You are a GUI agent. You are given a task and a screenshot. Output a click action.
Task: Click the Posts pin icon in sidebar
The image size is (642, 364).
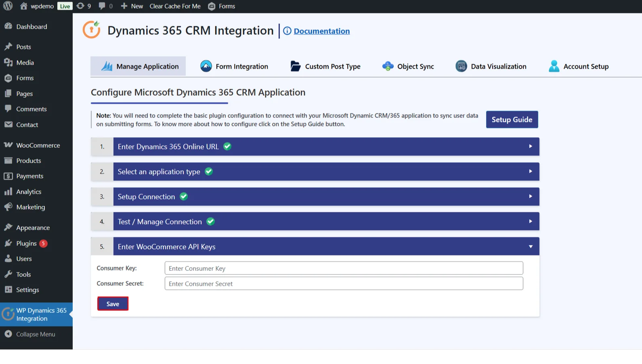pos(8,46)
